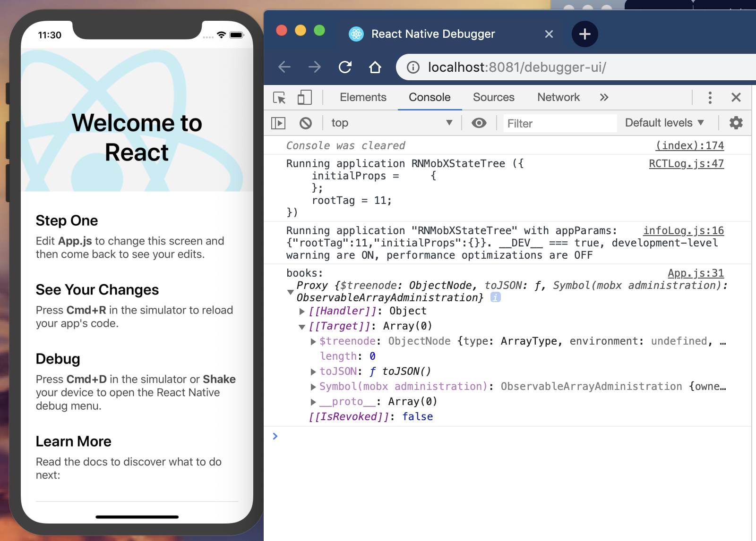Open DevTools three-dot options menu
The image size is (756, 541).
pos(710,98)
